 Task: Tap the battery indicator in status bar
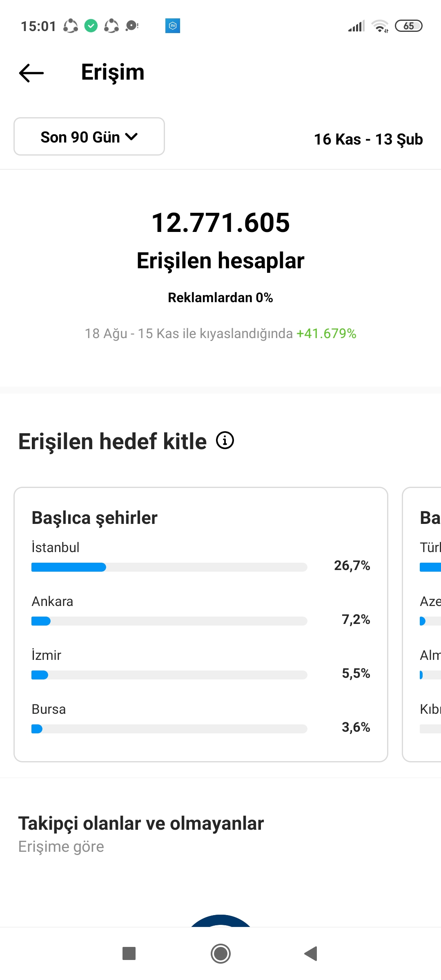pyautogui.click(x=409, y=26)
